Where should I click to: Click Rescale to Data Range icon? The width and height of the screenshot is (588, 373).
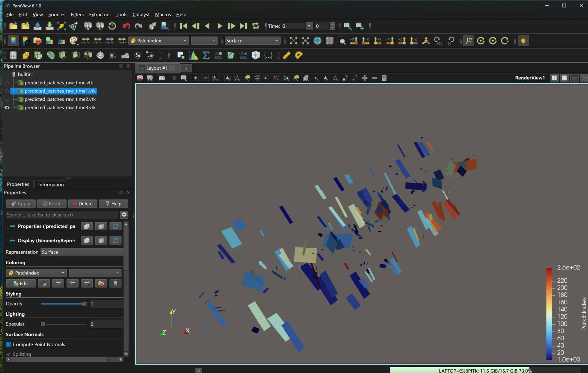click(86, 41)
